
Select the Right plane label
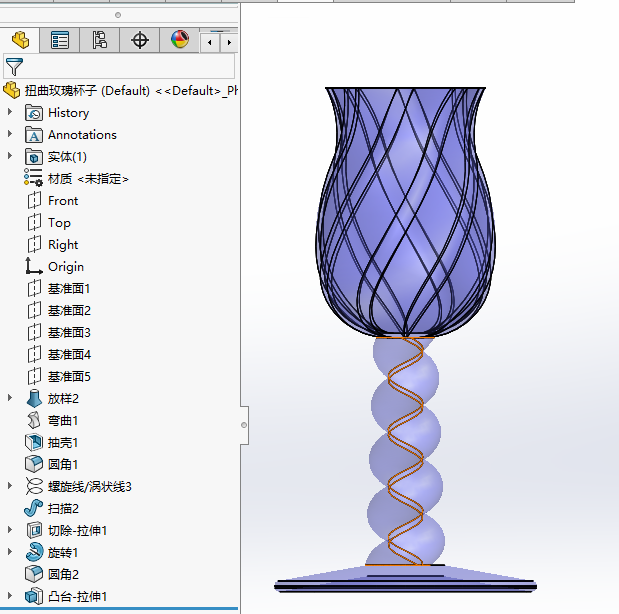pyautogui.click(x=63, y=245)
